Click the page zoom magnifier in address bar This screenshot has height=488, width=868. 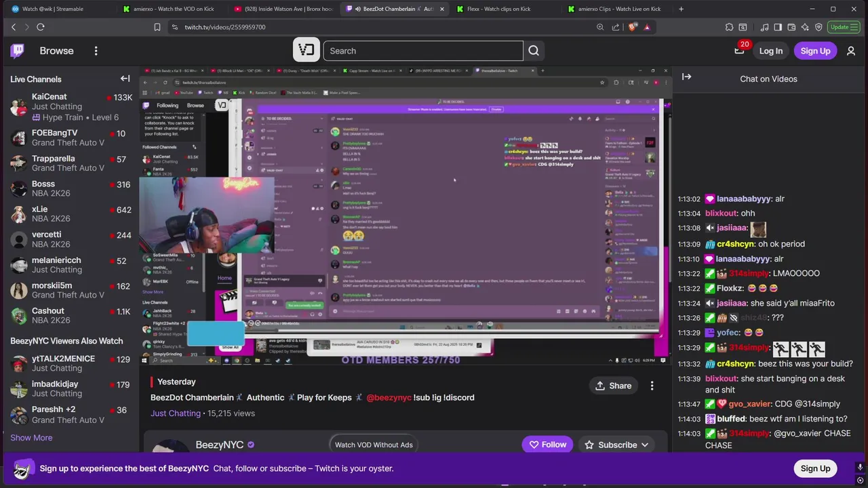[x=600, y=27]
